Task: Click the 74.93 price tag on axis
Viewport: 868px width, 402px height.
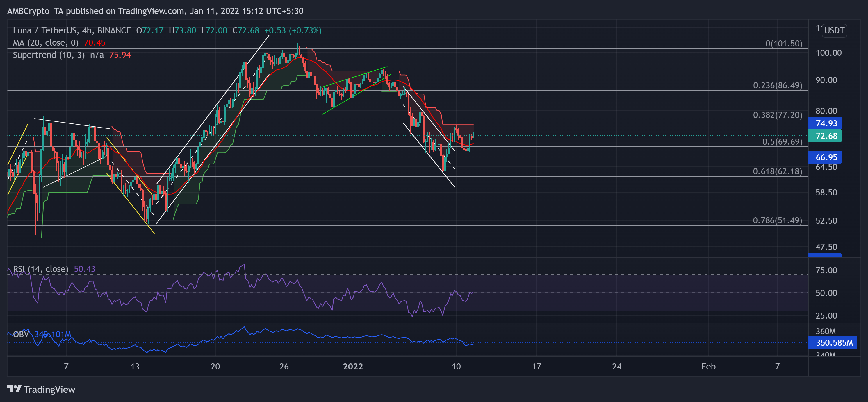Action: tap(825, 123)
